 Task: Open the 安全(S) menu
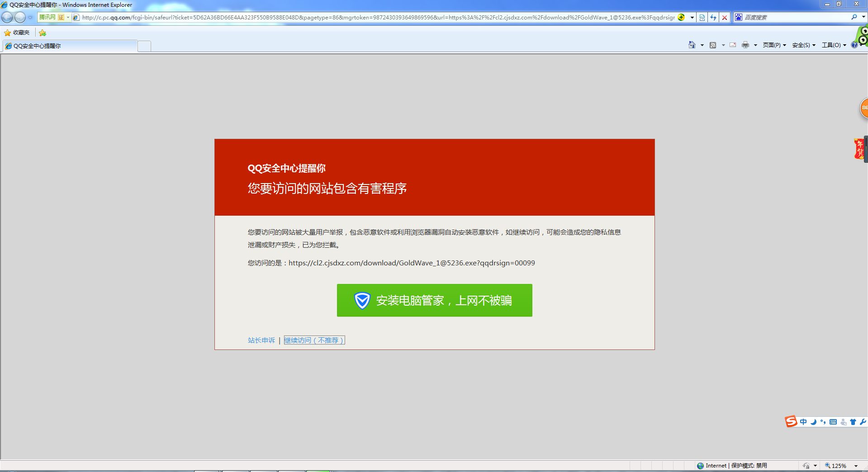[804, 45]
